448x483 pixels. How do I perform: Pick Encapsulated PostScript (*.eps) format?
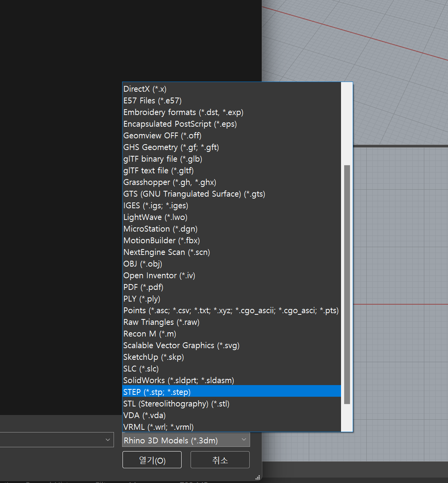(232, 124)
